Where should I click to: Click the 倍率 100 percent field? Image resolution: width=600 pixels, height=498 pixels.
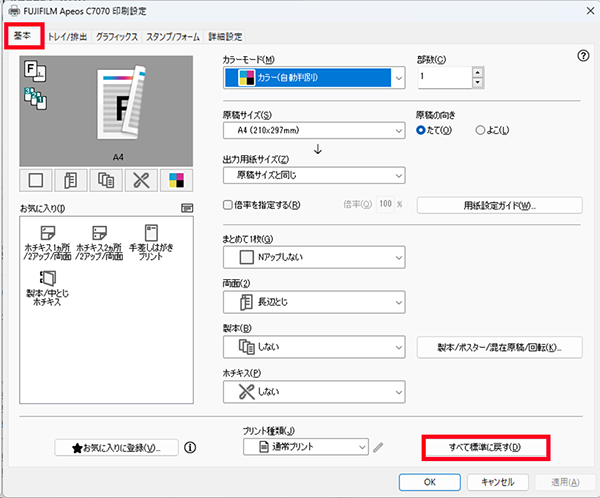385,204
